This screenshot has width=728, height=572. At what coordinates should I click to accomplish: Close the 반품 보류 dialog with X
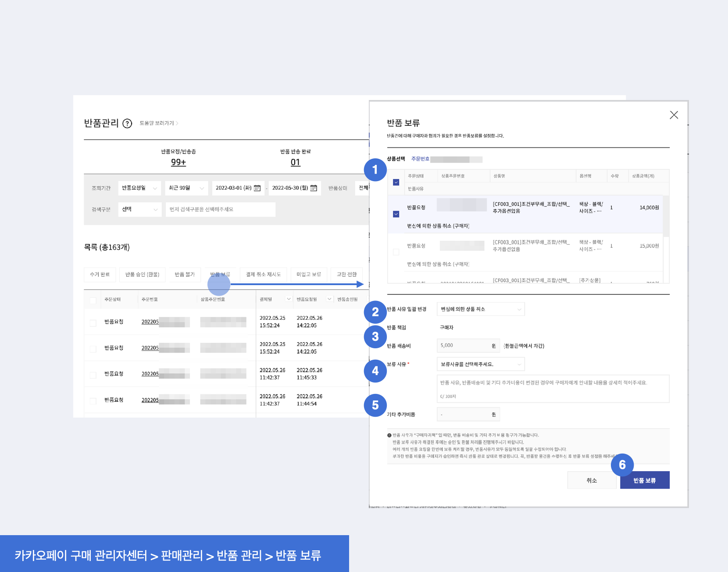pyautogui.click(x=674, y=115)
